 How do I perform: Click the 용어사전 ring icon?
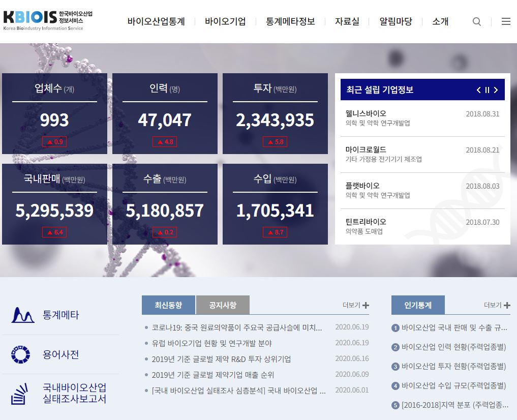point(21,354)
